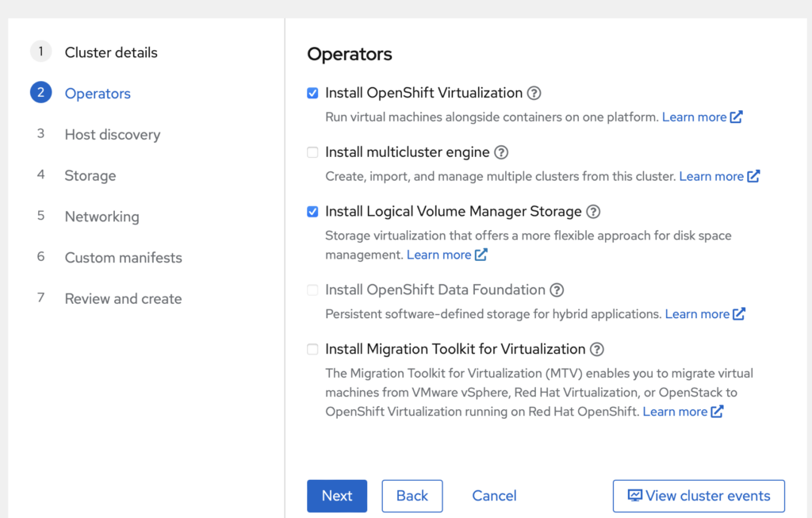Cancel the cluster wizard
The image size is (812, 518).
[494, 496]
